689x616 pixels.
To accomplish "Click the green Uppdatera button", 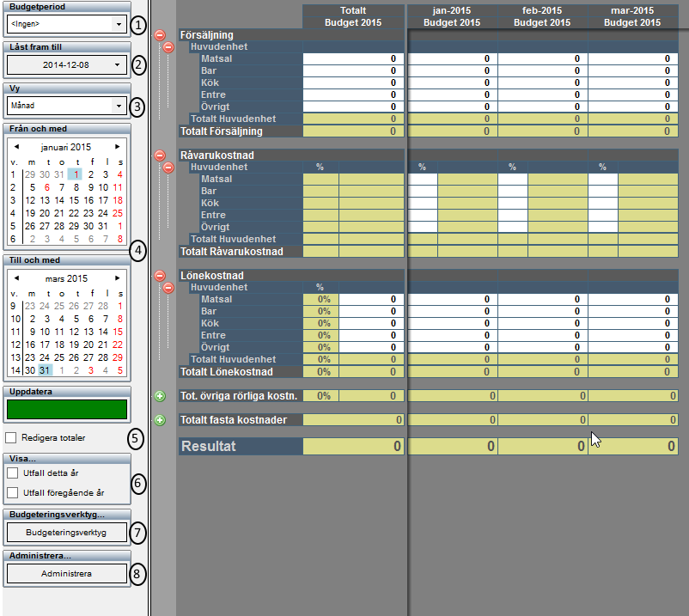I will point(67,409).
